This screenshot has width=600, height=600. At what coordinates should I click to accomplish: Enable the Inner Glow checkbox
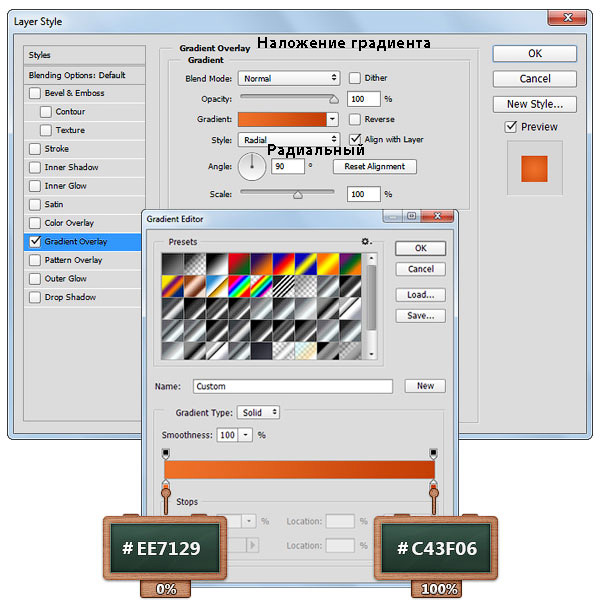pos(35,186)
